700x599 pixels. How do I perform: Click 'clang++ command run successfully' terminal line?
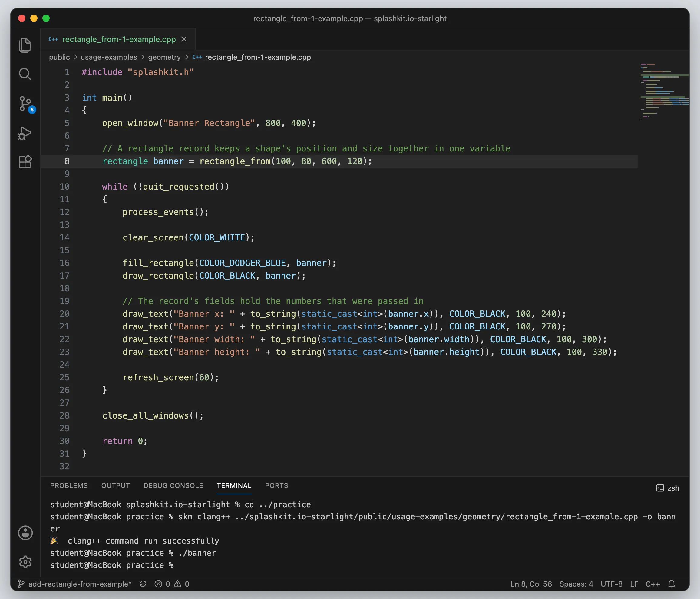click(x=143, y=541)
